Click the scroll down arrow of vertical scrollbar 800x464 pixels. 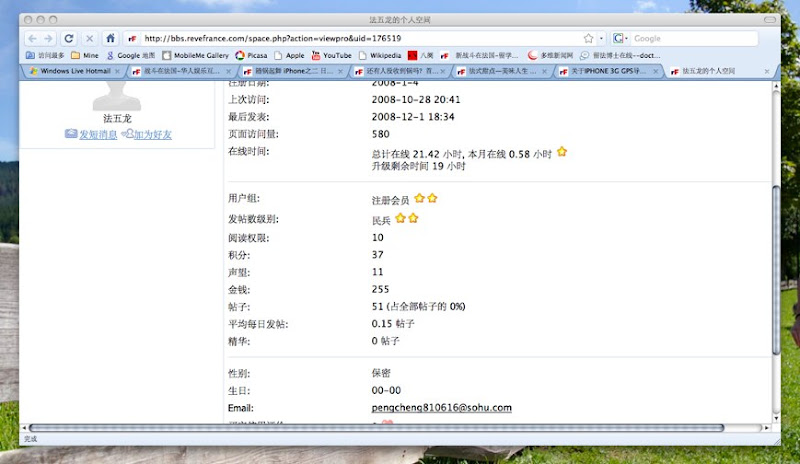[x=776, y=419]
